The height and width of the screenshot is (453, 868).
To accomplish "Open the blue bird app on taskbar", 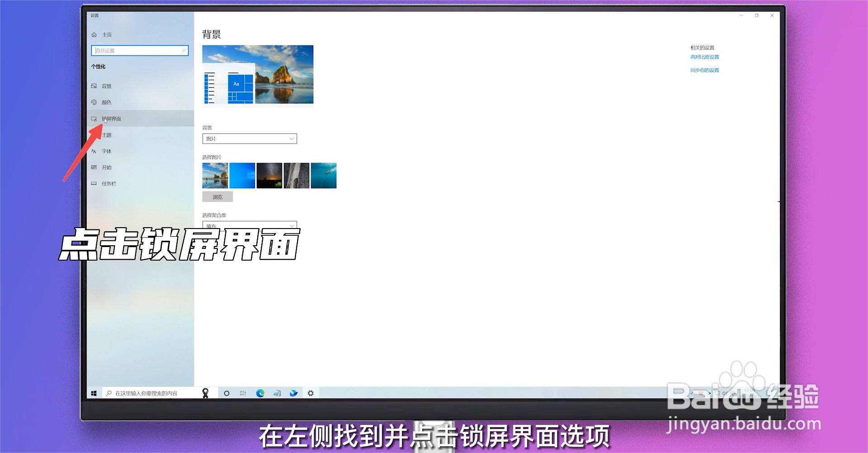I will click(x=293, y=393).
